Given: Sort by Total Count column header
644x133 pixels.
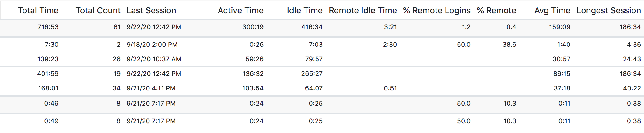Looking at the screenshot, I should click(x=98, y=10).
